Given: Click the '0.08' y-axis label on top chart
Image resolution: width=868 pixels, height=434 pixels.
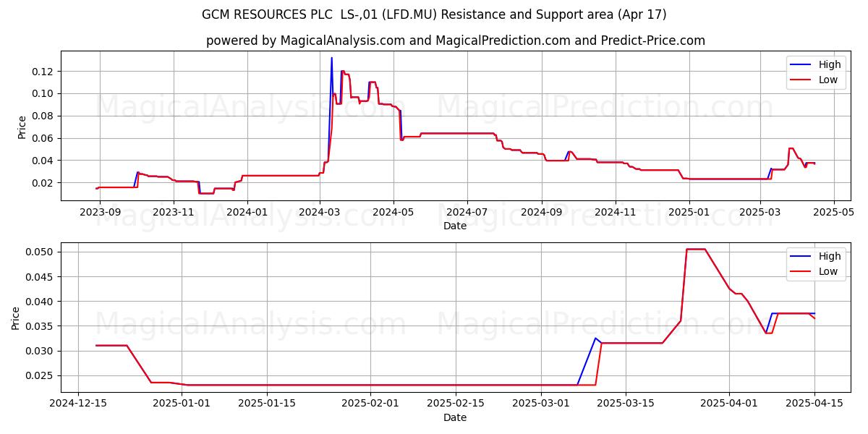Looking at the screenshot, I should pyautogui.click(x=44, y=116).
